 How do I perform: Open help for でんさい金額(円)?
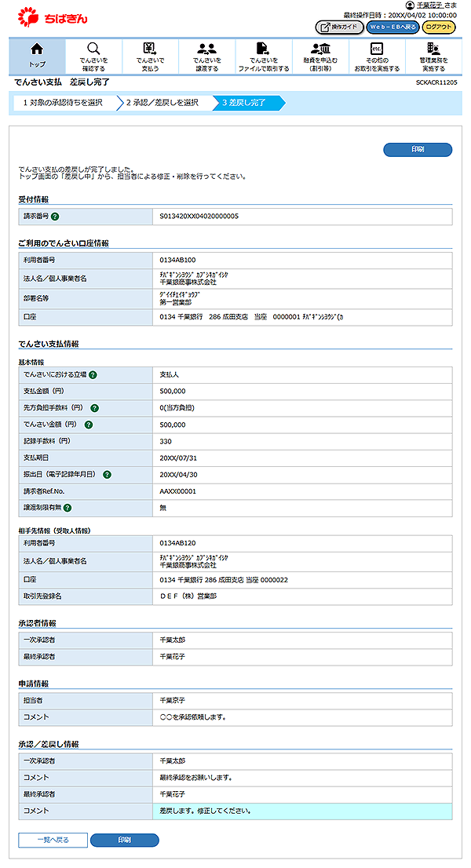click(x=89, y=425)
